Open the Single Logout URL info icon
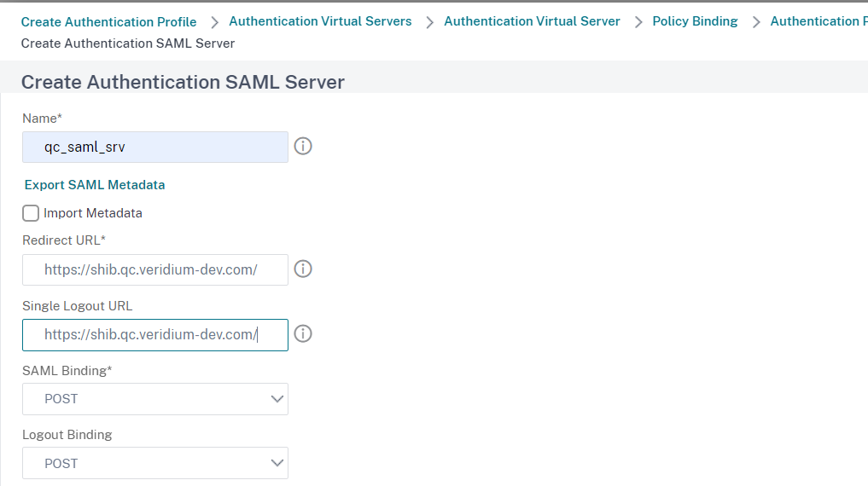868x486 pixels. point(303,334)
